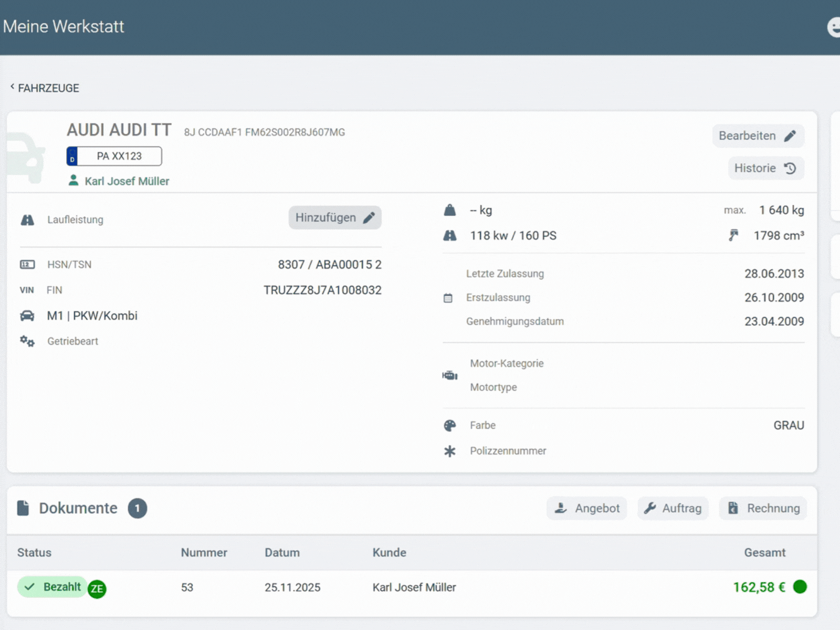The image size is (840, 630).
Task: Open owner Karl Josef Müller link
Action: point(119,181)
